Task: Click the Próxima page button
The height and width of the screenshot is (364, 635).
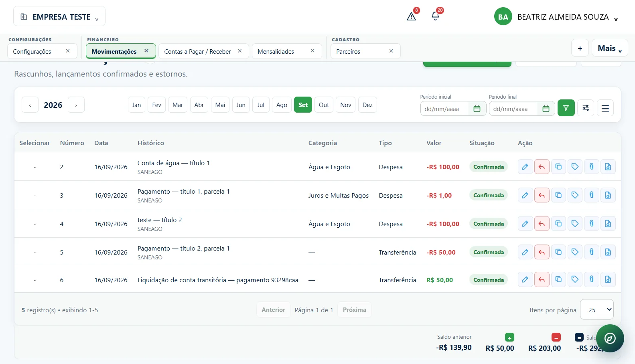Action: click(355, 310)
